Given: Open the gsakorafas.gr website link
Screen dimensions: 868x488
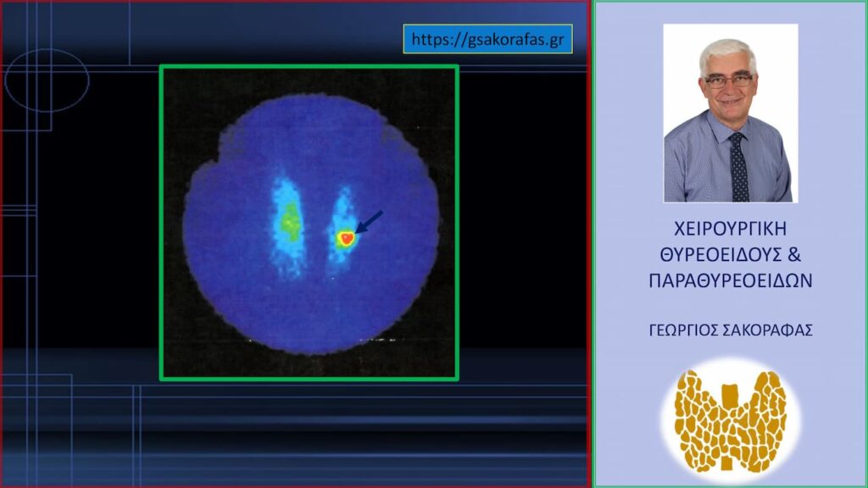Looking at the screenshot, I should pos(487,39).
